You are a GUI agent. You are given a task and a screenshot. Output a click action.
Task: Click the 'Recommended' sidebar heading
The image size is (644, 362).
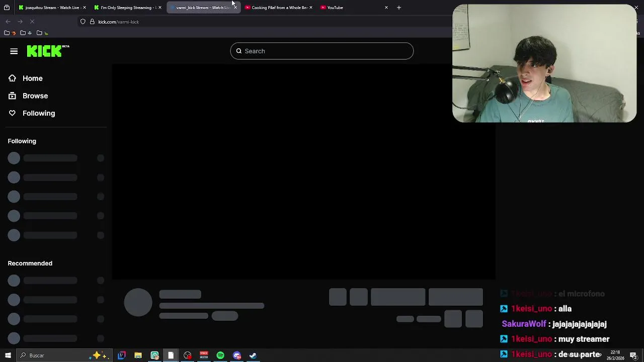pyautogui.click(x=30, y=263)
